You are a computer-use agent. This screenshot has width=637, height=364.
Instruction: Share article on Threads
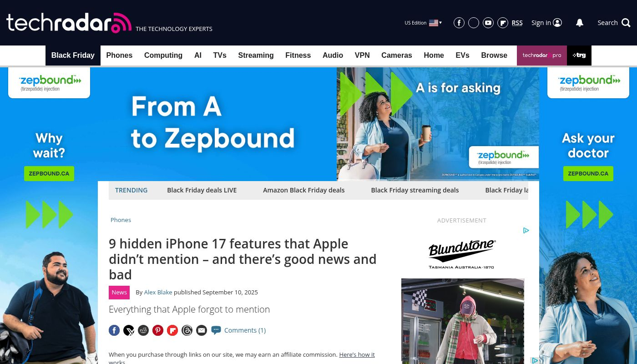point(187,330)
